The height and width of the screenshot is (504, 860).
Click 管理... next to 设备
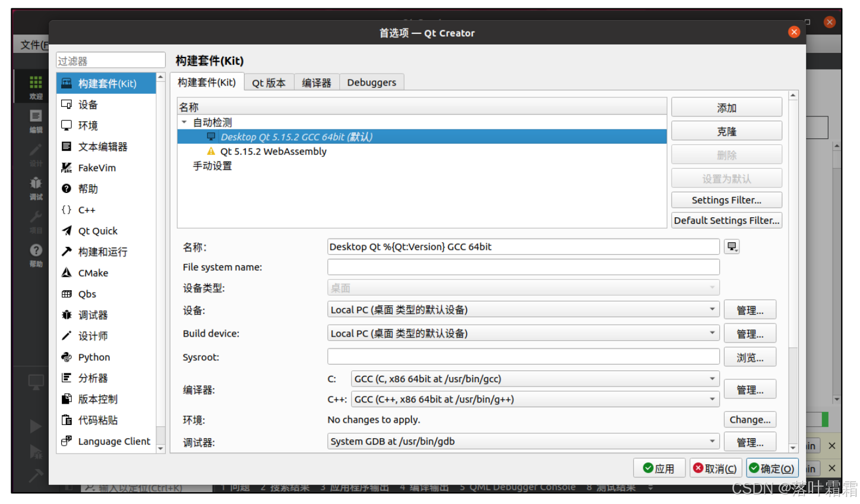click(750, 310)
